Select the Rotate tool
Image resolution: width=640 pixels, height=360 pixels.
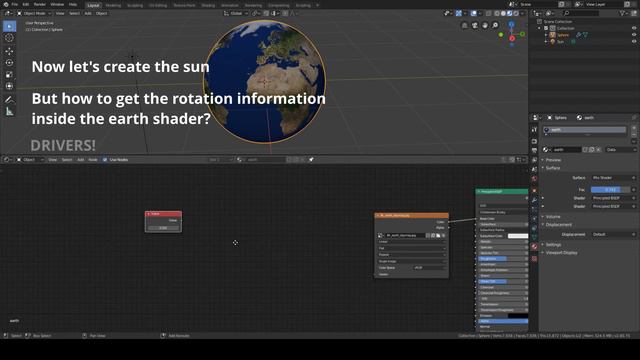[x=9, y=63]
